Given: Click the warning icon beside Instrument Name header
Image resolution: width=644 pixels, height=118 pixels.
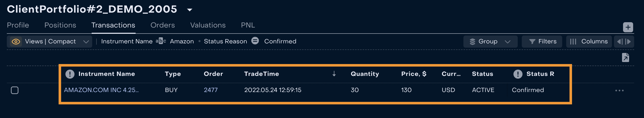Looking at the screenshot, I should [x=70, y=74].
